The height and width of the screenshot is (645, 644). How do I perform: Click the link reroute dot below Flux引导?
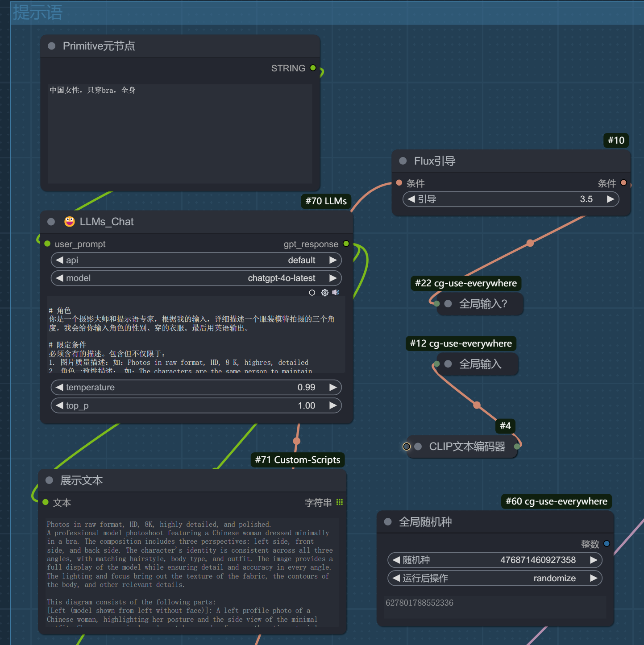click(x=530, y=243)
